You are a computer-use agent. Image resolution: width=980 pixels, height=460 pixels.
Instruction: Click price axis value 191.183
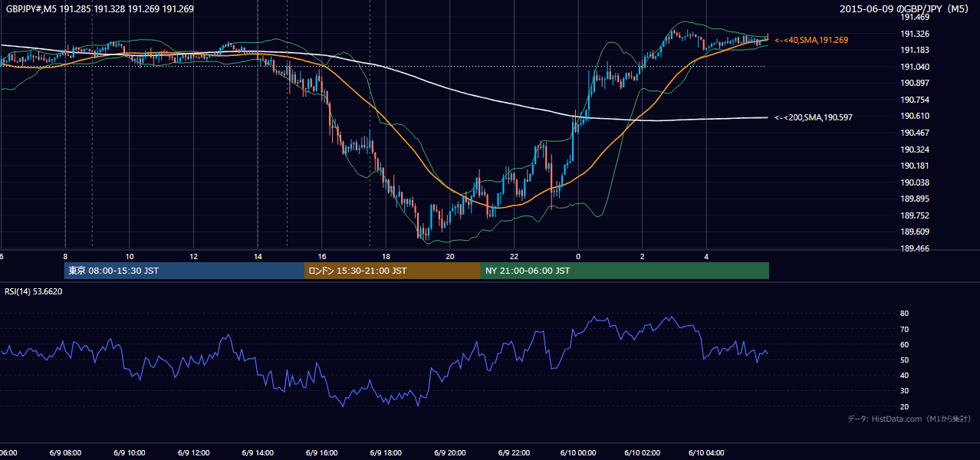pos(915,50)
